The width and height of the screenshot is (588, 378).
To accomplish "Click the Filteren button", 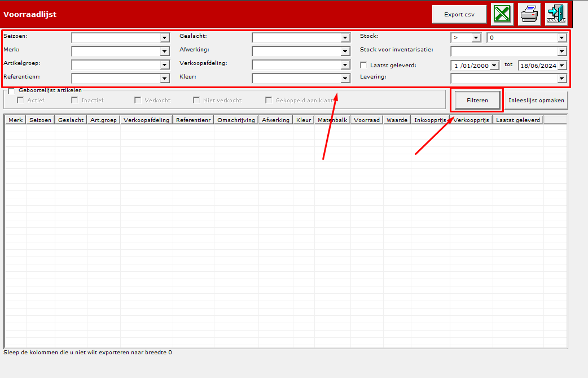I will [477, 100].
